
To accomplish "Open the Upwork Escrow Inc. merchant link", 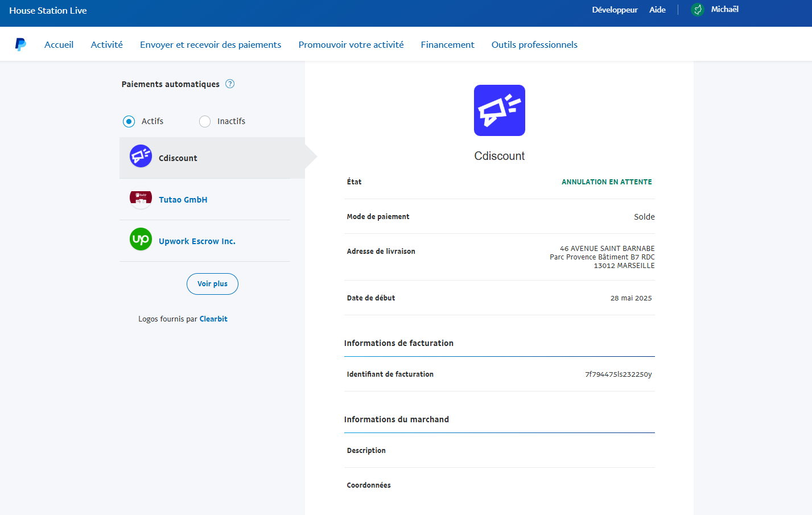I will (x=197, y=241).
